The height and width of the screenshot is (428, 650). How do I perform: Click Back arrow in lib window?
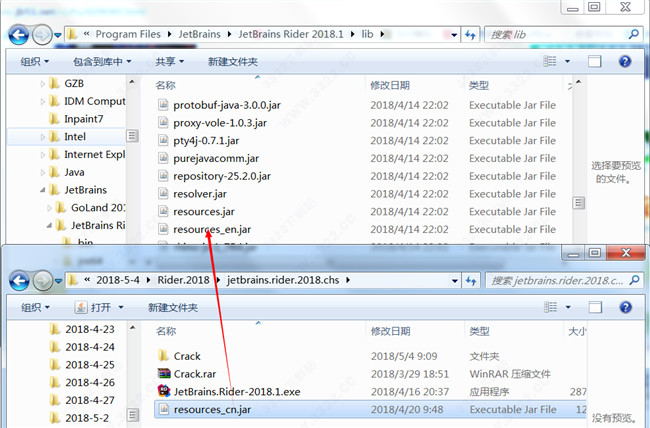tap(19, 35)
